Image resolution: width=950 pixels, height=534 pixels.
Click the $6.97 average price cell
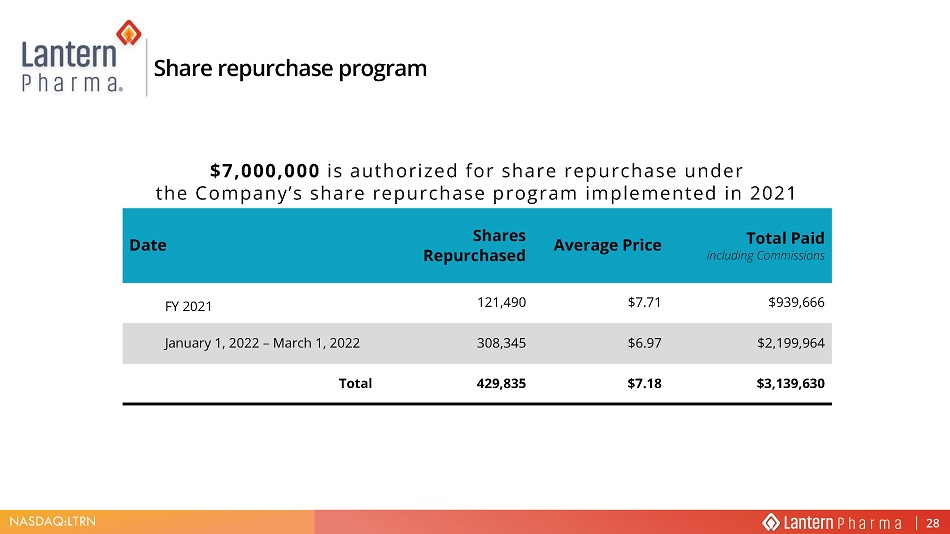[x=645, y=343]
